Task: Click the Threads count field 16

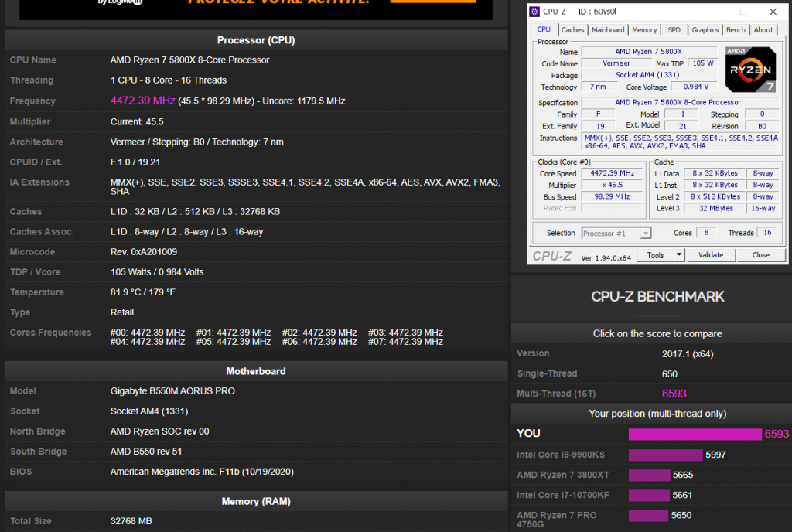Action: tap(767, 233)
